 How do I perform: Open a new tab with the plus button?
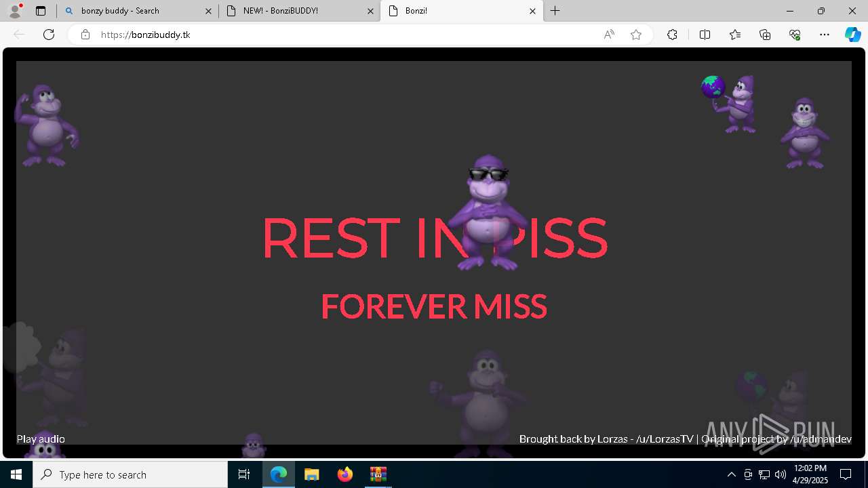tap(555, 11)
